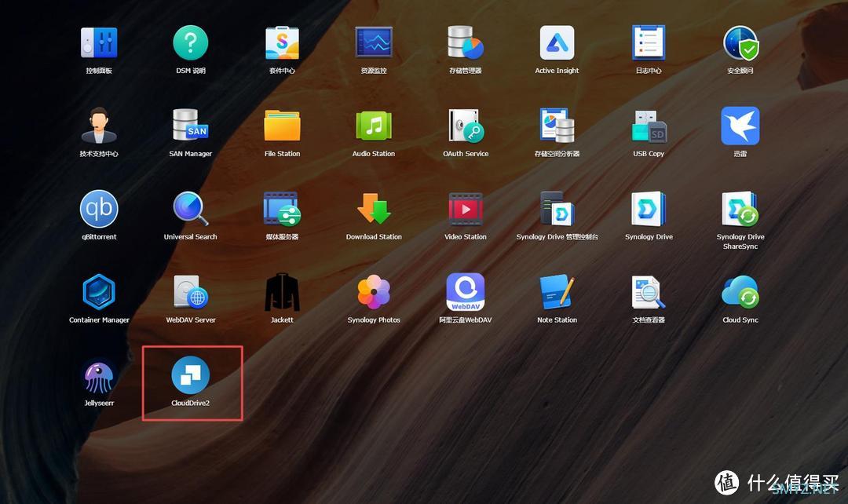The height and width of the screenshot is (504, 848).
Task: Launch CloudDrive2
Action: pyautogui.click(x=190, y=375)
